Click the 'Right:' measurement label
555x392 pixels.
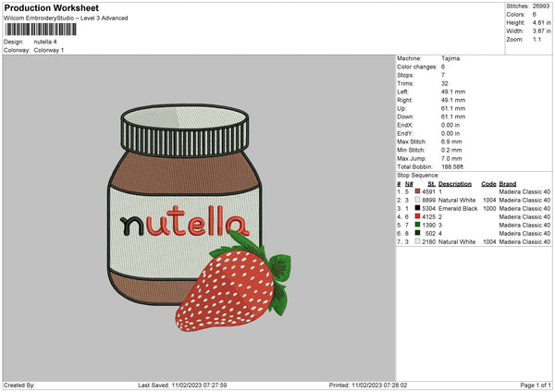pyautogui.click(x=404, y=100)
